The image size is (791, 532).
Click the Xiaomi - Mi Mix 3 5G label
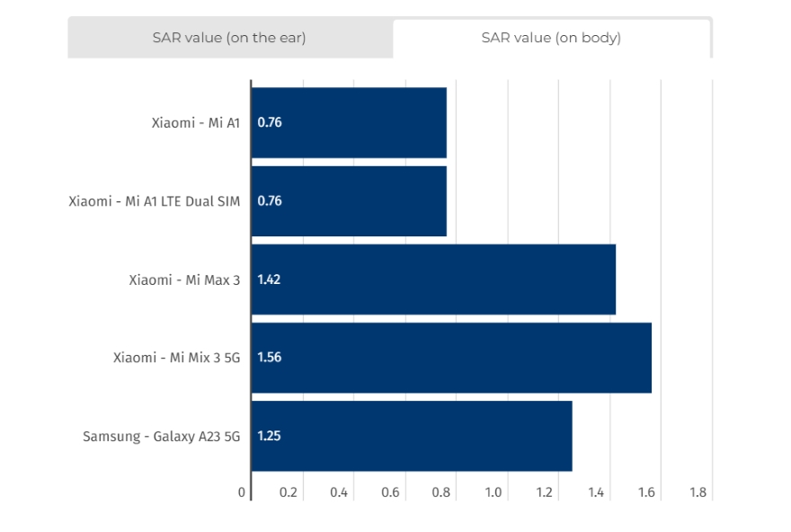pos(177,358)
